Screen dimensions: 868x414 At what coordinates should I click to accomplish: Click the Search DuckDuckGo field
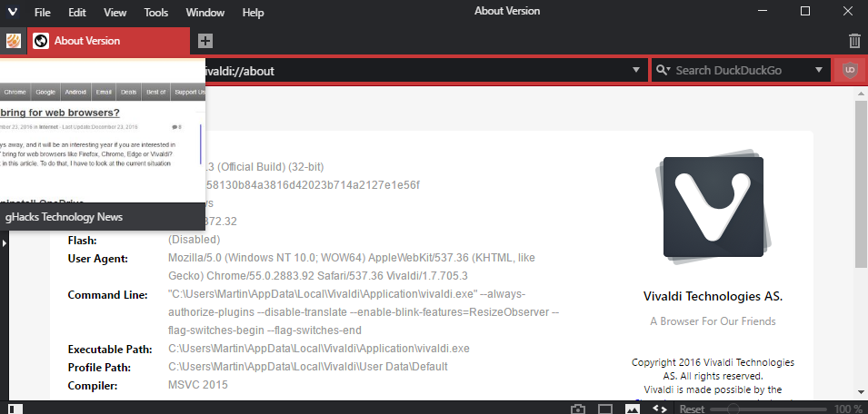coord(742,70)
